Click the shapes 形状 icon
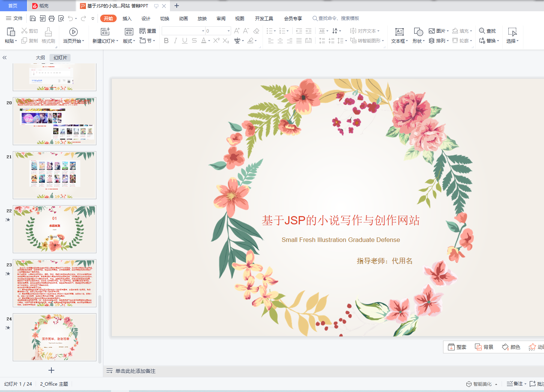 pyautogui.click(x=418, y=32)
